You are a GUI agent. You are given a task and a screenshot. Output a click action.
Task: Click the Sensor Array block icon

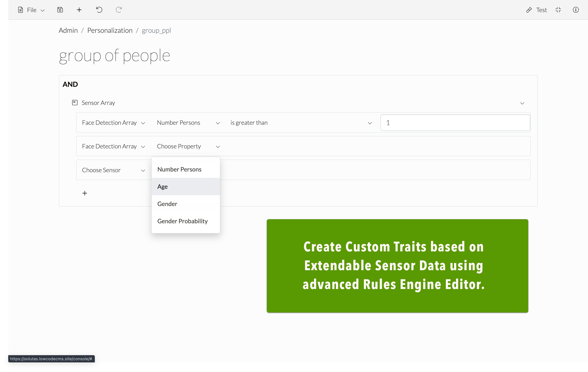point(75,103)
